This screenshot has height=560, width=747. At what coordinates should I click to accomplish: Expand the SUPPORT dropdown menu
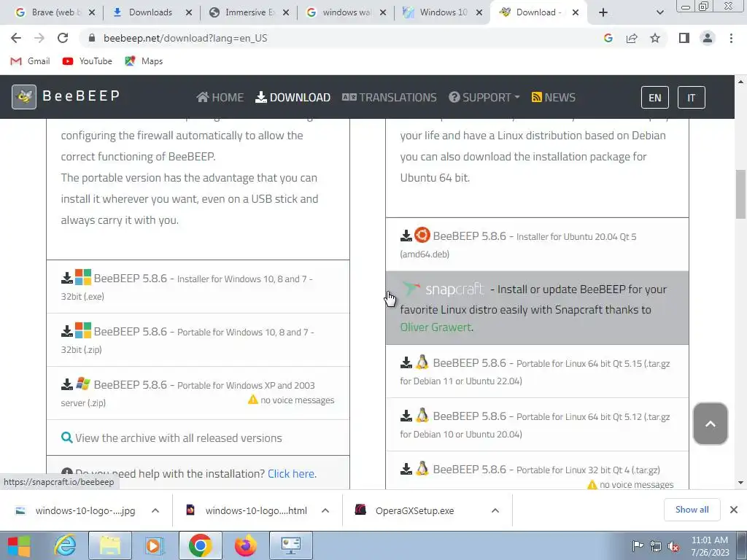click(x=484, y=97)
